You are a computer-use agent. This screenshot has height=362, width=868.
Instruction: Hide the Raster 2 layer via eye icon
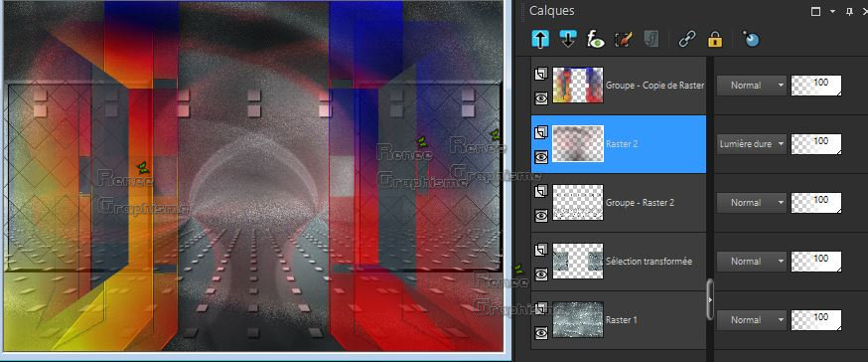(x=541, y=157)
